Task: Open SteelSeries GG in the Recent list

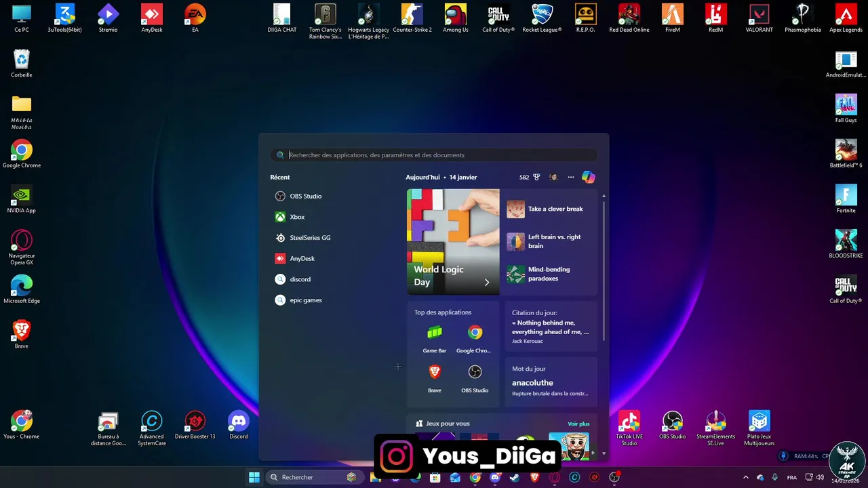Action: 302,238
